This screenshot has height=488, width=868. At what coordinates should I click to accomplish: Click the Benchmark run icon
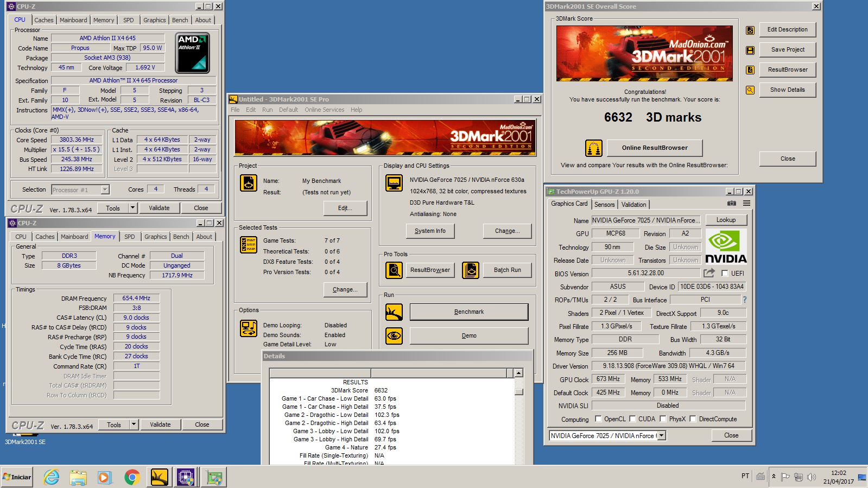pyautogui.click(x=394, y=312)
